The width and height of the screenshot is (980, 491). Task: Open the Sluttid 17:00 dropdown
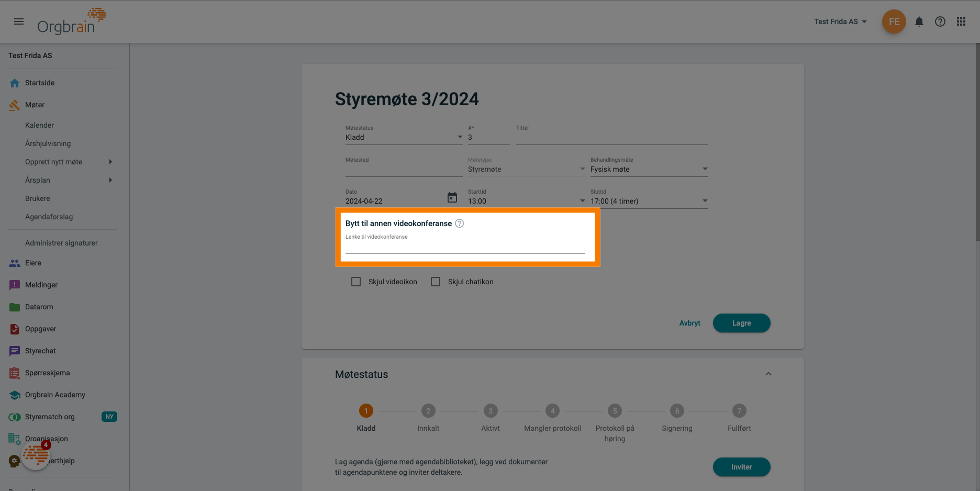tap(649, 201)
